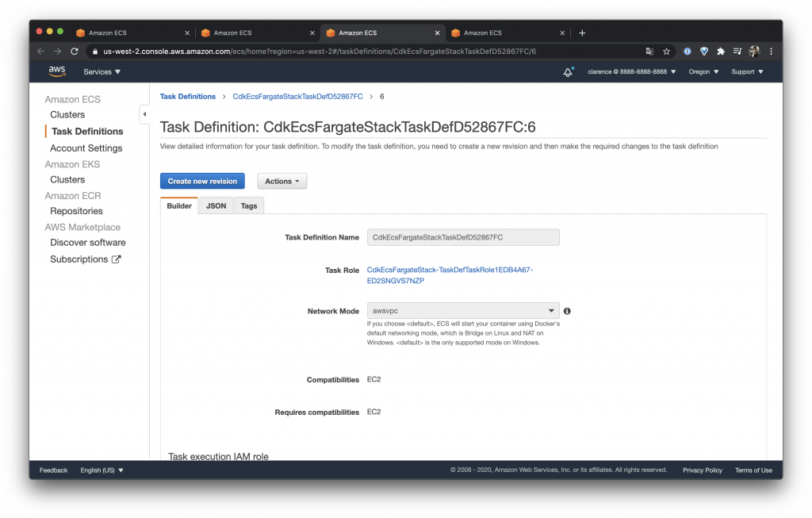Open the Terms of Use link
Viewport: 812px width, 518px height.
(753, 470)
